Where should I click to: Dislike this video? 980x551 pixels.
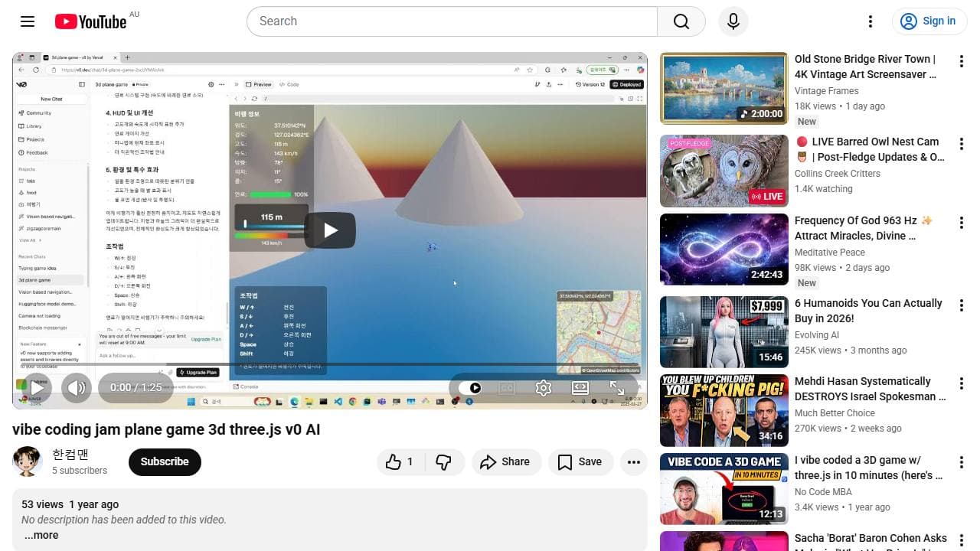[x=443, y=461]
